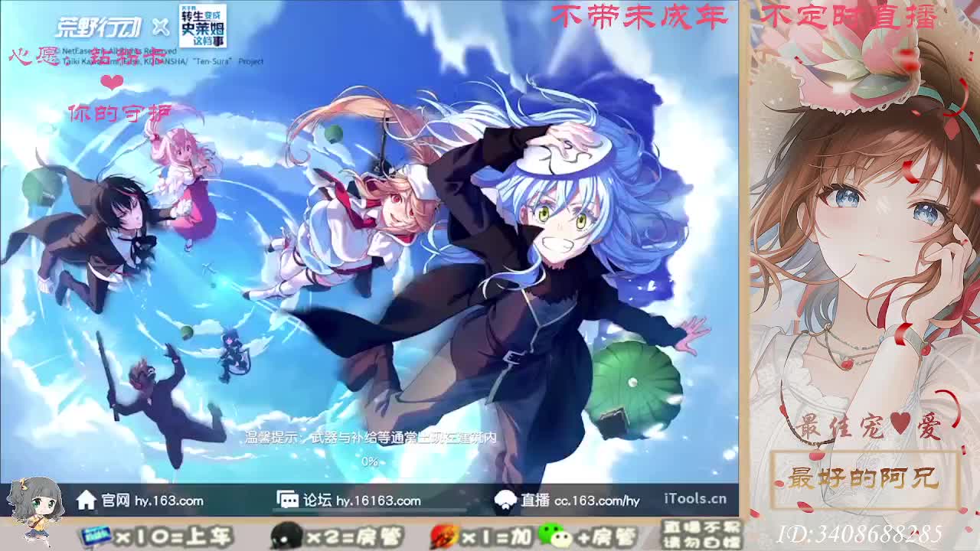
Task: Click the 你的守护 overlay text
Action: click(120, 113)
